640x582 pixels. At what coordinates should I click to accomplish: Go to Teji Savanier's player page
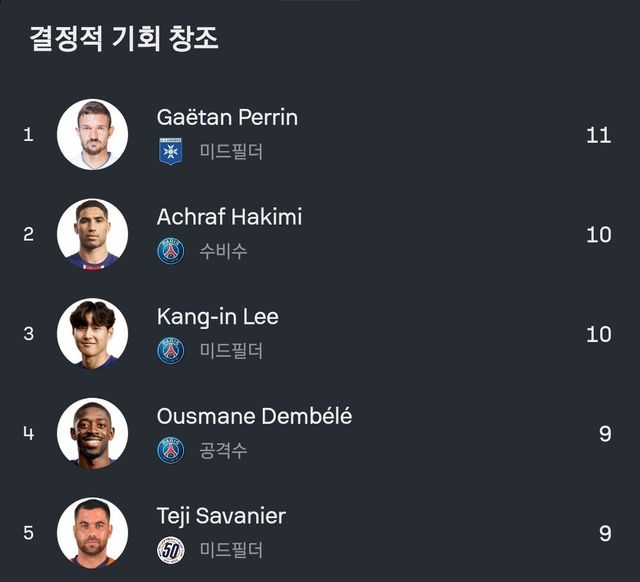221,516
